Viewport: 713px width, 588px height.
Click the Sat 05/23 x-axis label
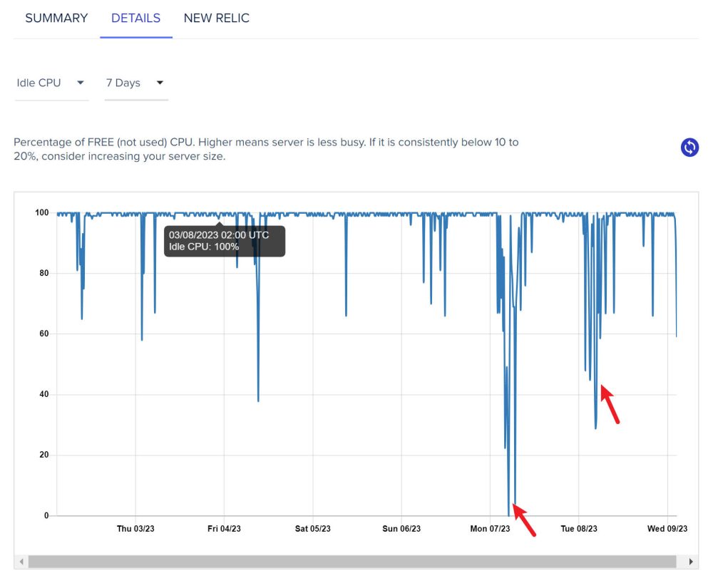313,528
